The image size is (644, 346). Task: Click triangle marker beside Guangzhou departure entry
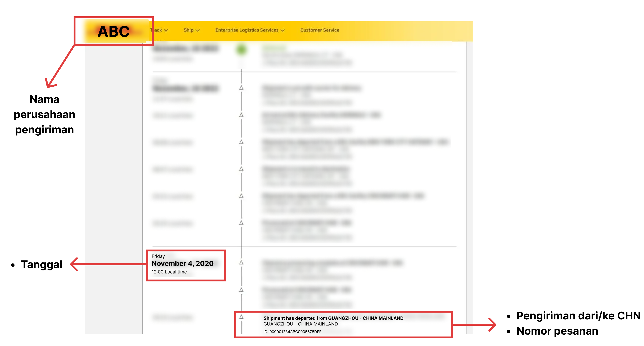pos(241,317)
